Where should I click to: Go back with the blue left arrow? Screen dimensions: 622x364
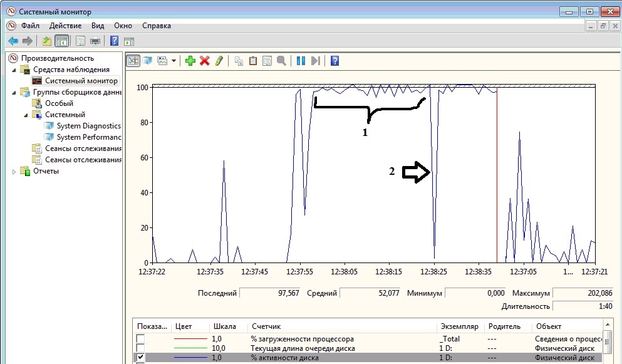click(13, 41)
